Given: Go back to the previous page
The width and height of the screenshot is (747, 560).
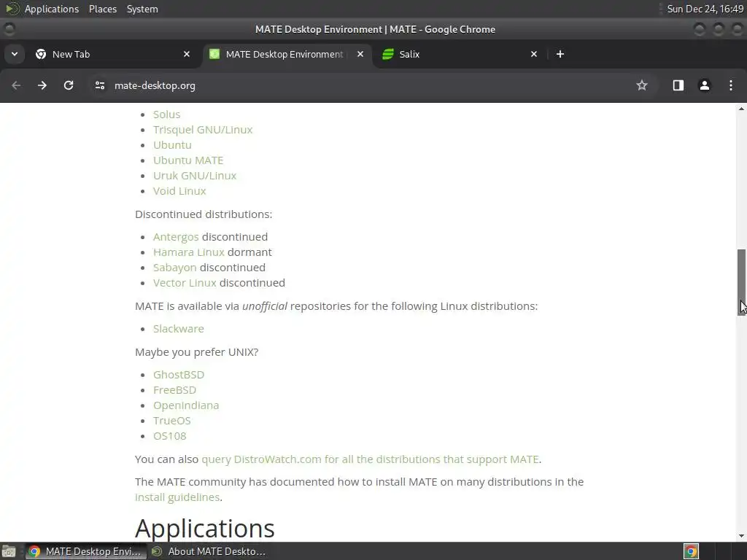Looking at the screenshot, I should (x=16, y=85).
